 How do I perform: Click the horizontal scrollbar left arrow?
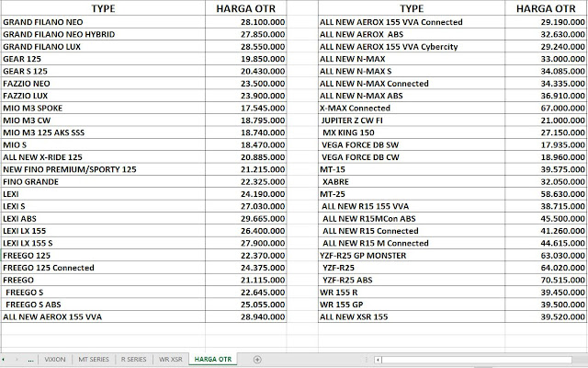378,360
